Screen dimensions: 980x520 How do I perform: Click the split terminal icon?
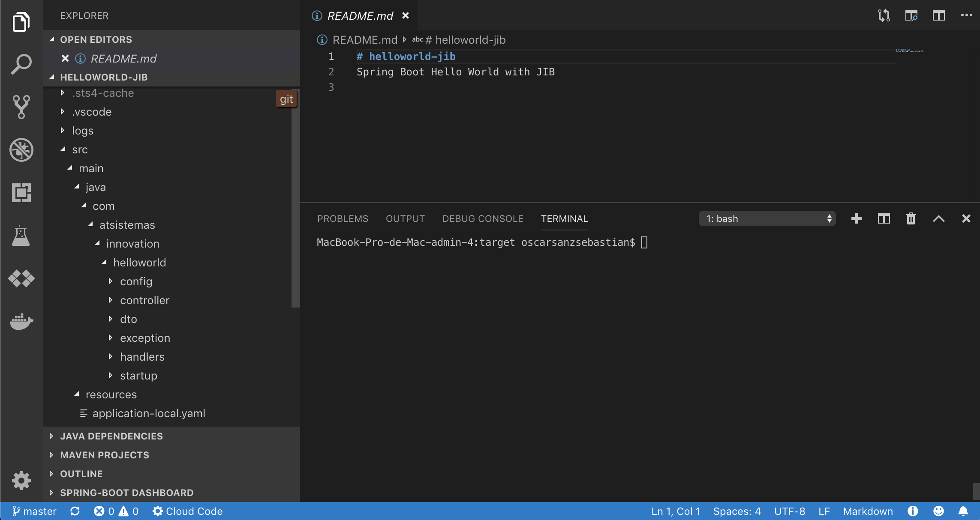pos(884,219)
